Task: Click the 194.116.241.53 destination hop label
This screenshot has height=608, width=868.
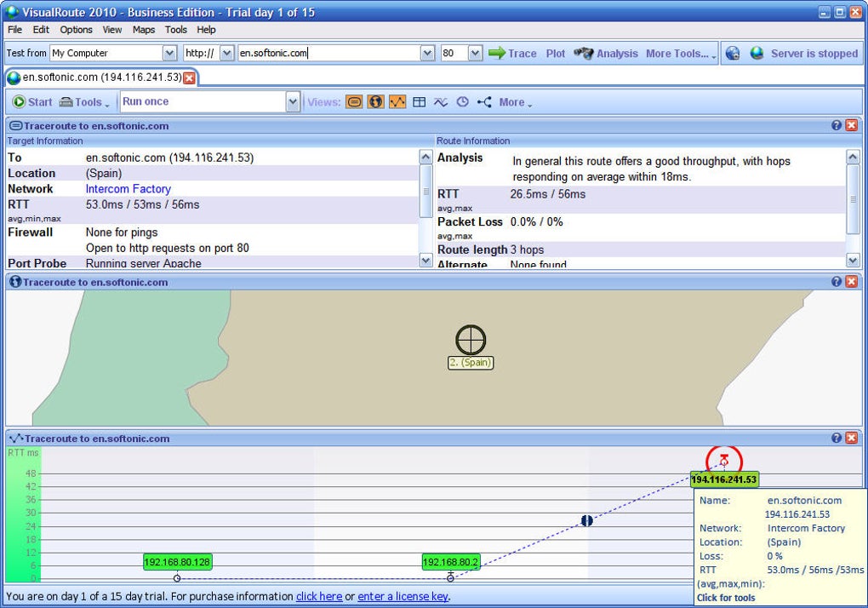Action: click(x=724, y=479)
